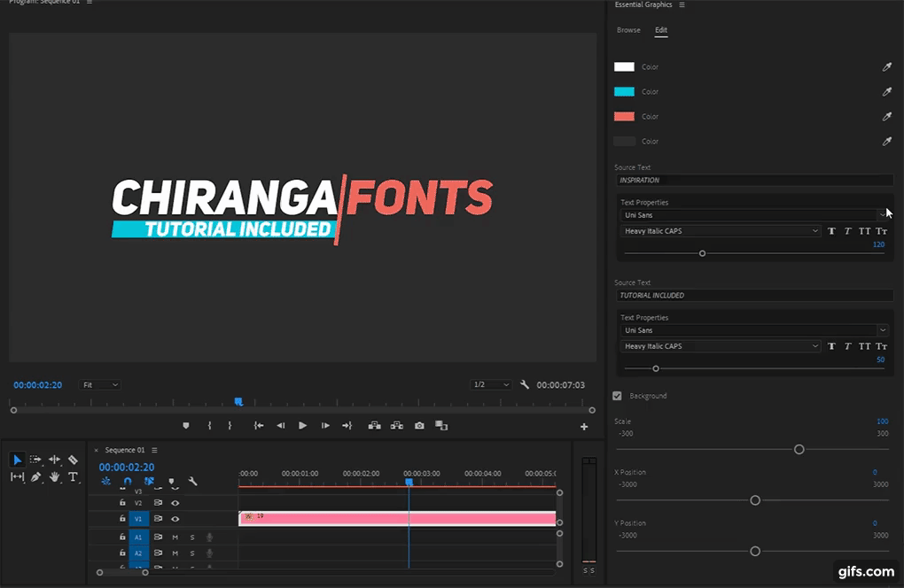Viewport: 904px width, 588px height.
Task: Go to Out point in Program monitor
Action: (x=347, y=426)
